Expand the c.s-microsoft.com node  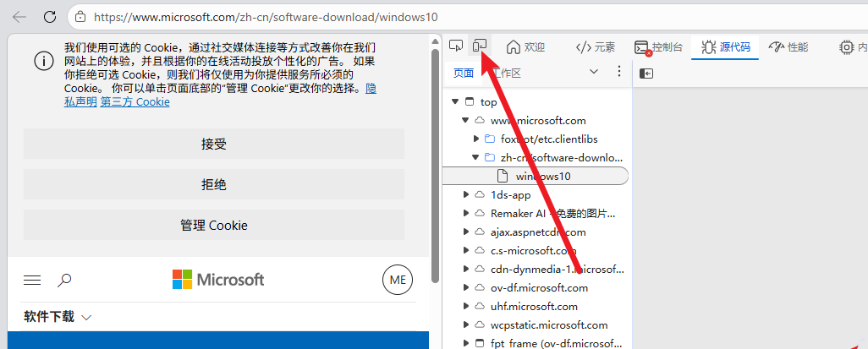(x=465, y=250)
